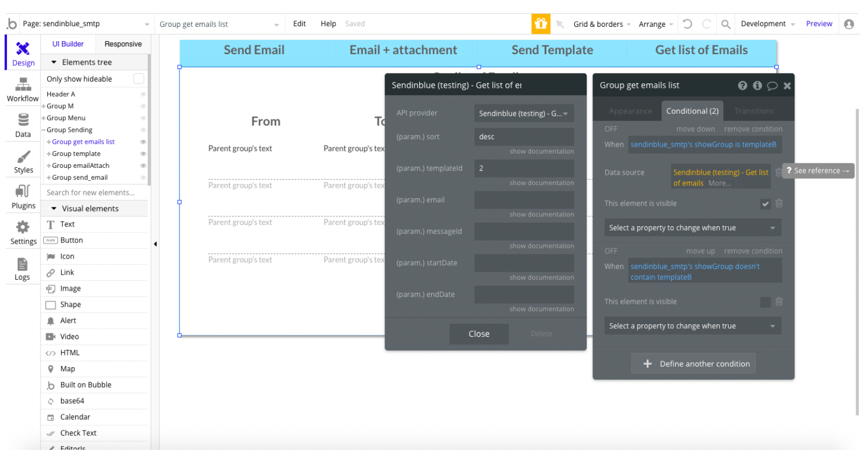Open the Logs tab
The image size is (868, 451).
23,269
